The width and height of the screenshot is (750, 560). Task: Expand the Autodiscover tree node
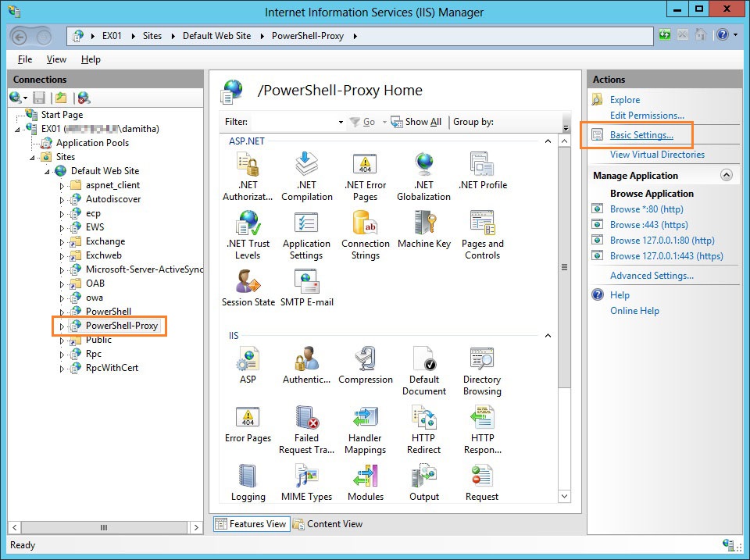(62, 200)
